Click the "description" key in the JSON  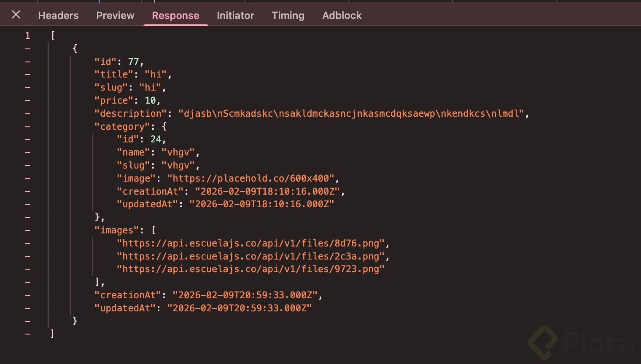pos(131,113)
